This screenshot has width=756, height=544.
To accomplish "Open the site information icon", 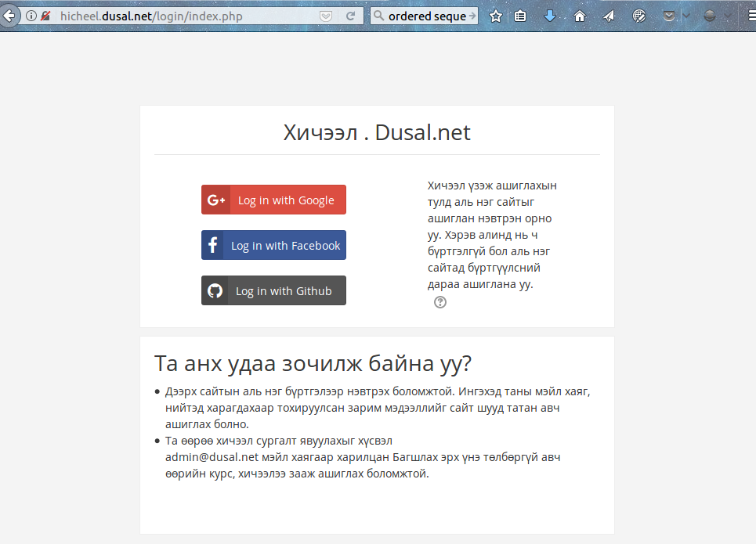I will 31,16.
